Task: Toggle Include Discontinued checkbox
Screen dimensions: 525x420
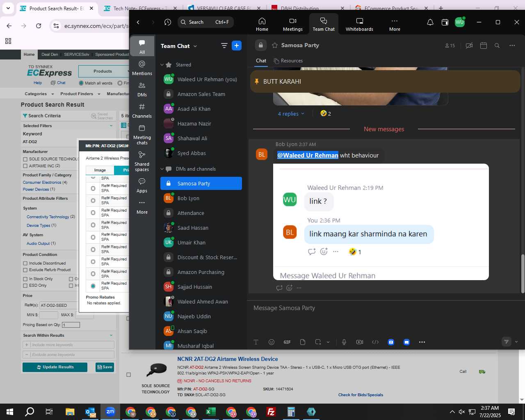Action: click(25, 263)
